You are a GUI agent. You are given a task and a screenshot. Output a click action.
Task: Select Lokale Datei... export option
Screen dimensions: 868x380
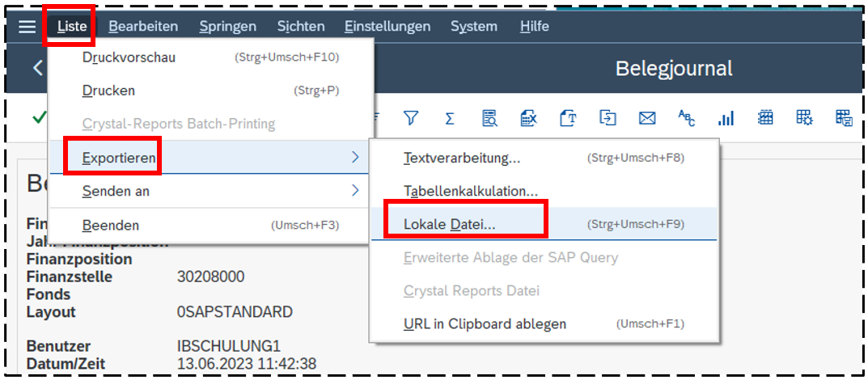450,224
